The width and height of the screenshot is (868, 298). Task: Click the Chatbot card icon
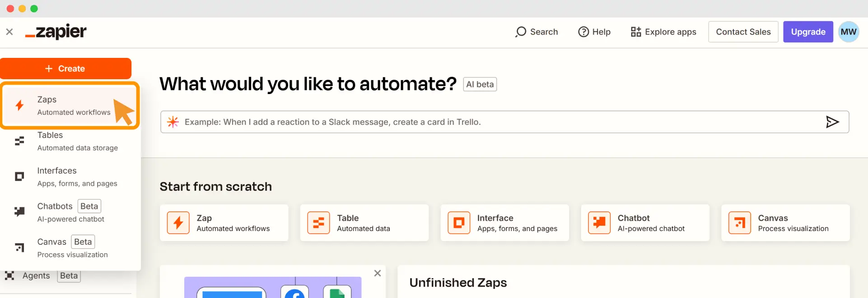coord(599,222)
